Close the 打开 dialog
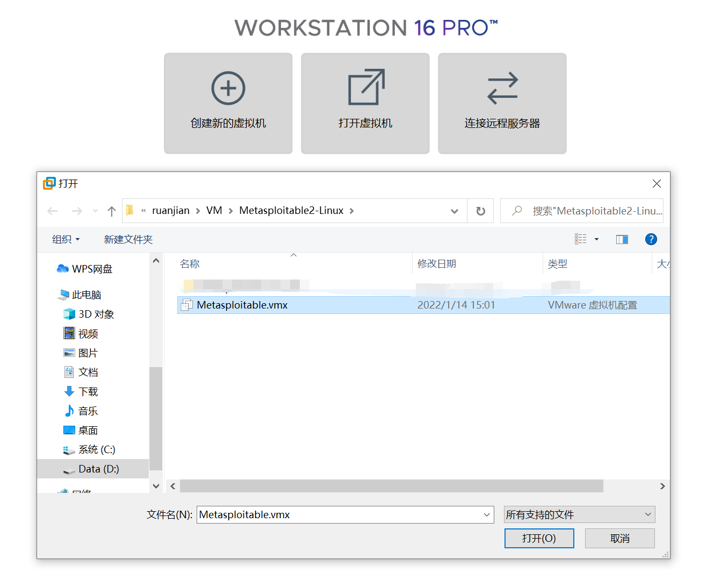 click(657, 184)
